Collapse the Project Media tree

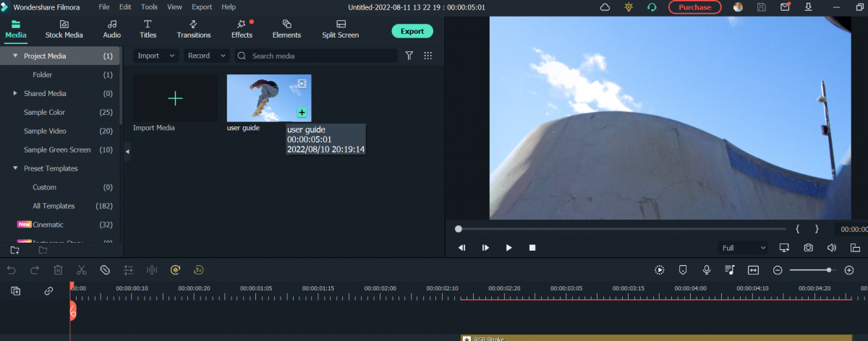tap(15, 56)
